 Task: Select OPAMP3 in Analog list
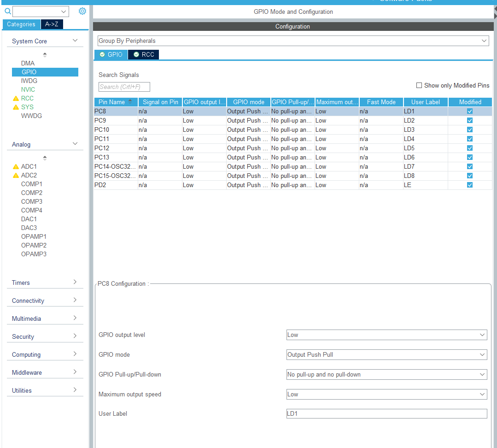34,254
